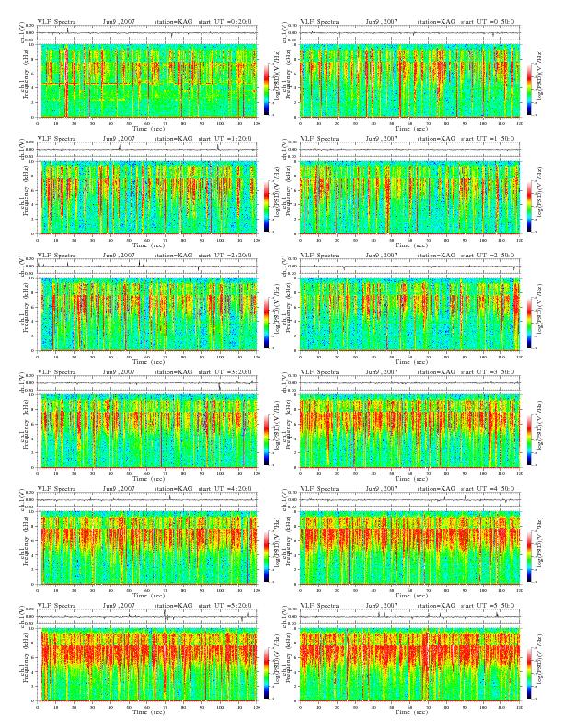Click the spectrogram plot starting UT 2:50:0
The image size is (563, 728).
click(x=409, y=314)
